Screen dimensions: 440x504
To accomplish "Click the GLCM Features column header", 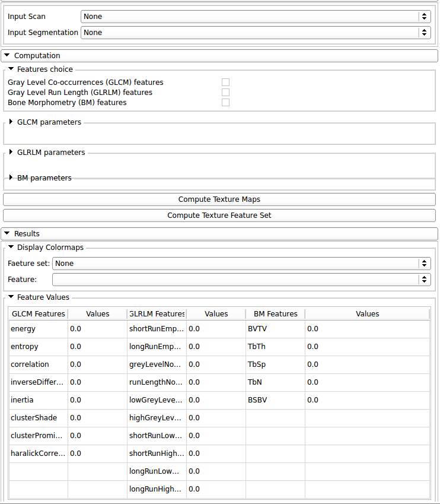I will (x=39, y=314).
